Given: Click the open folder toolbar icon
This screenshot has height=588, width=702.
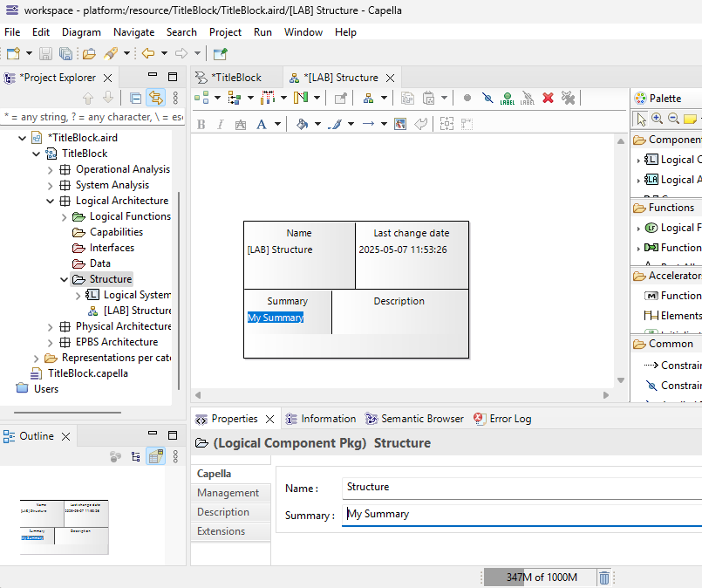Looking at the screenshot, I should coord(89,54).
